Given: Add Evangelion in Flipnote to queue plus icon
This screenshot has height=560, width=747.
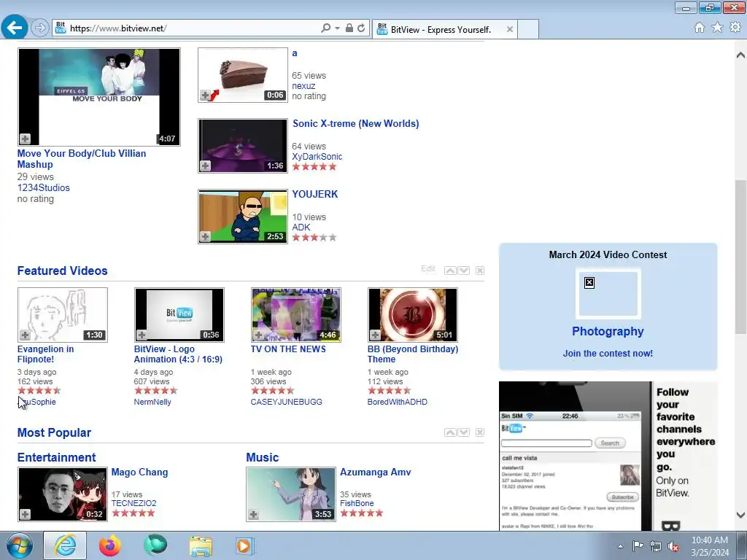Looking at the screenshot, I should (26, 335).
